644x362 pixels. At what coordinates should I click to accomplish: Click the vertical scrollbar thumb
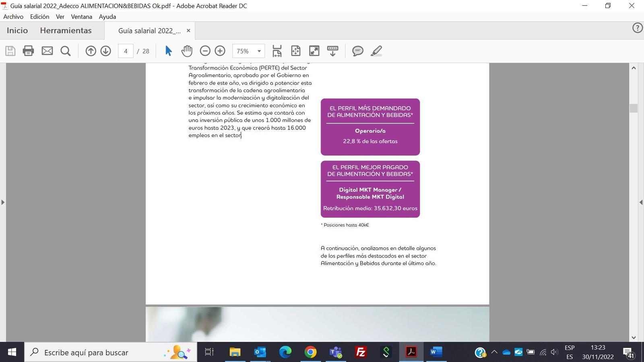point(634,108)
